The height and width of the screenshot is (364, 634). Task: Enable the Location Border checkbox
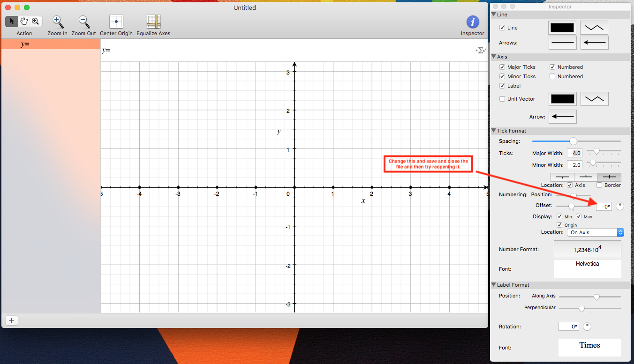(600, 185)
